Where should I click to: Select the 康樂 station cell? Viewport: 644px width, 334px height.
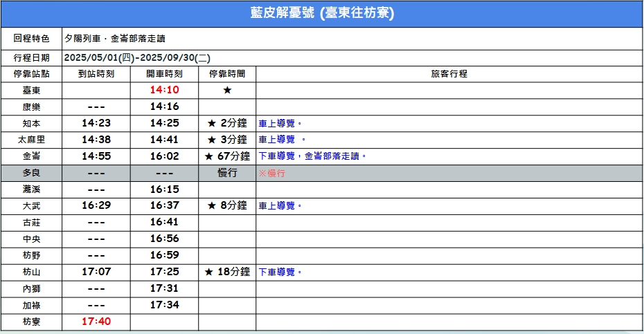[x=31, y=106]
